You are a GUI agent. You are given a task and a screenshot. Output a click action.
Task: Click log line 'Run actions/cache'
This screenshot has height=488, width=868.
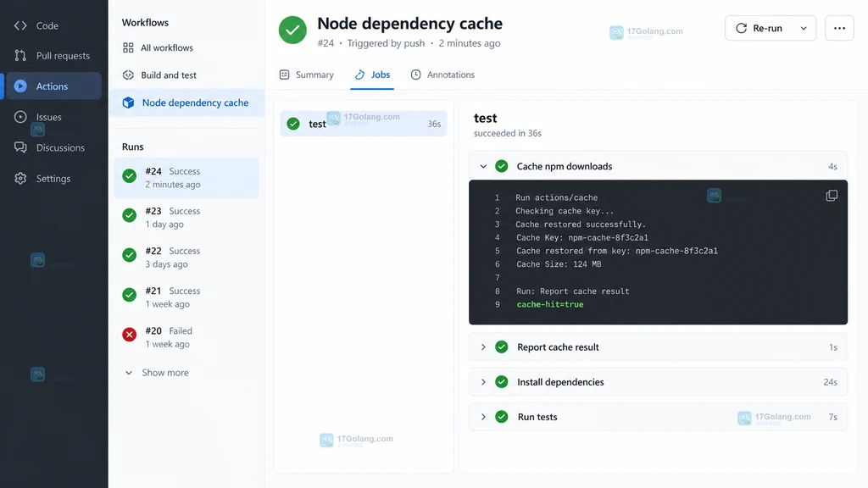556,197
